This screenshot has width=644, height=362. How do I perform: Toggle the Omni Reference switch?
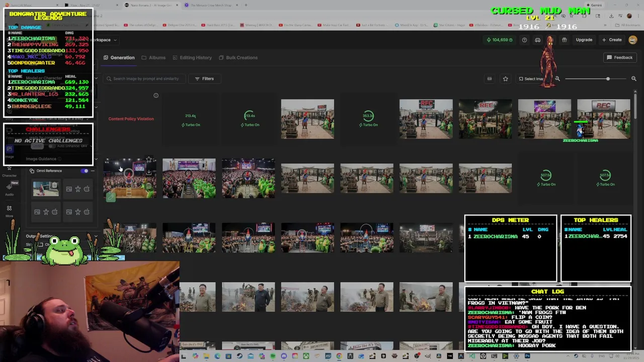(85, 171)
